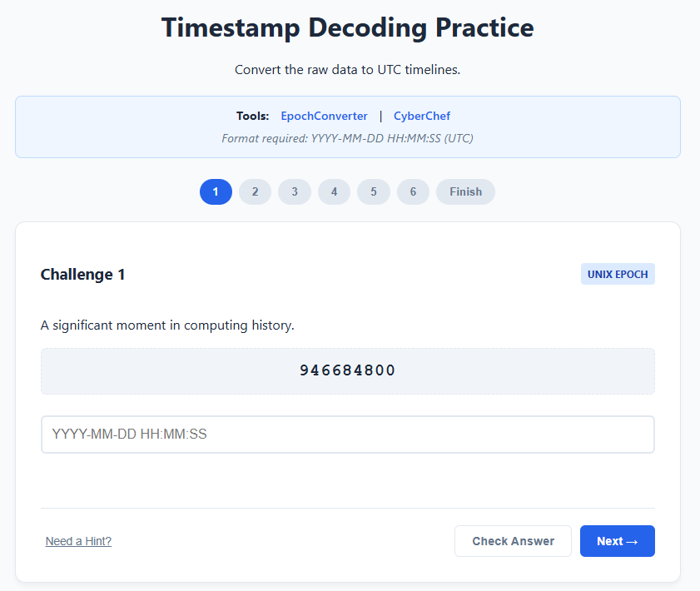Select the Finish step pill
Viewport: 700px width, 591px height.
[x=465, y=192]
